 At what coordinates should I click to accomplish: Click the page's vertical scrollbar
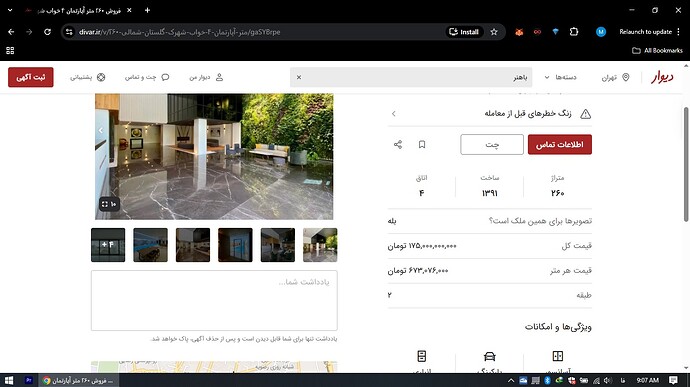(686, 165)
